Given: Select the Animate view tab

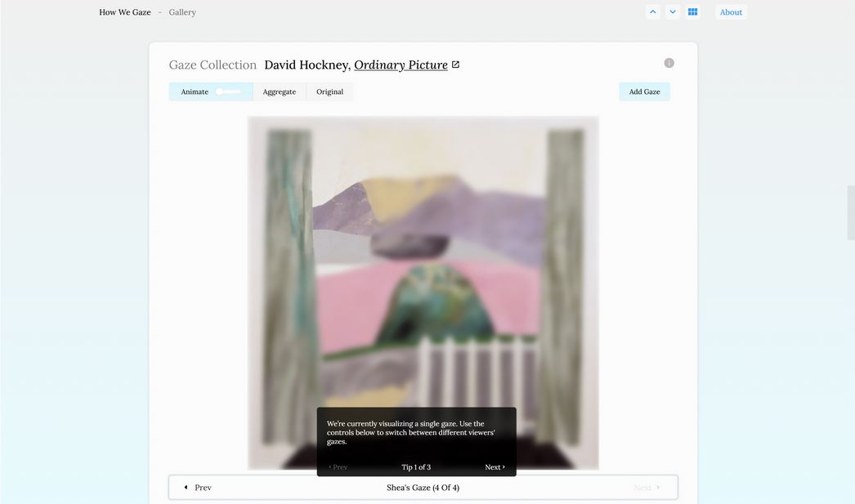Looking at the screenshot, I should click(x=210, y=91).
